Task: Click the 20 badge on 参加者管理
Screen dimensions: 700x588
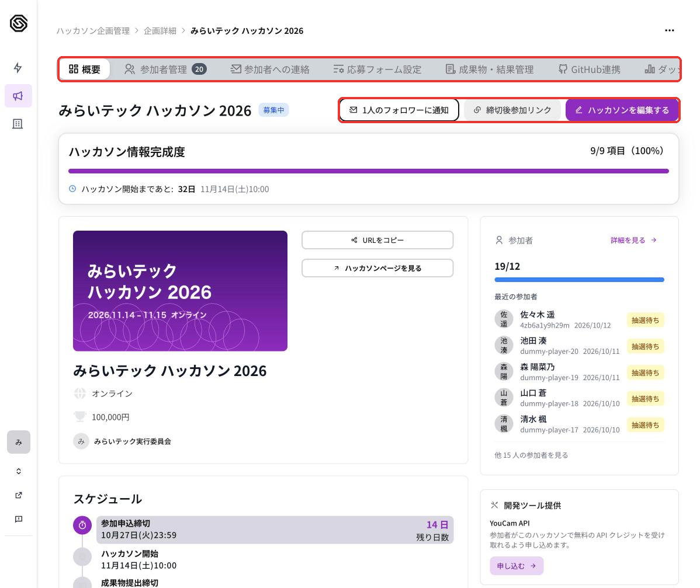Action: (x=199, y=69)
